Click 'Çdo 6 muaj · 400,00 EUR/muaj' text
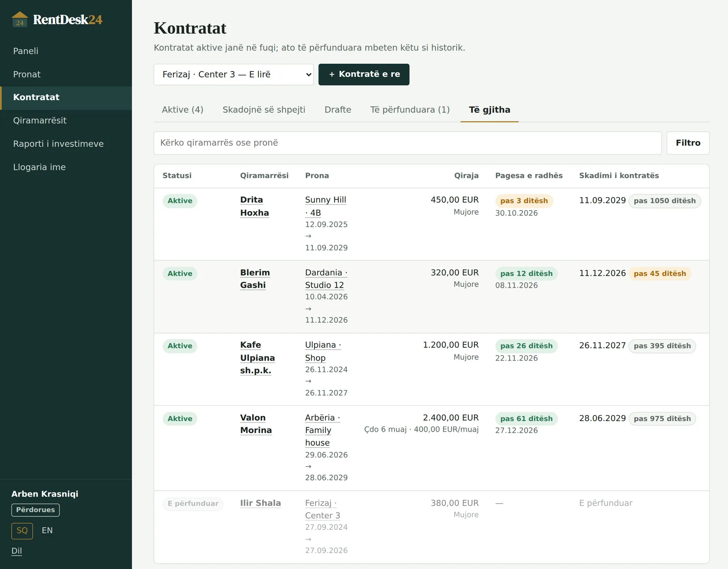This screenshot has width=728, height=569. tap(421, 430)
